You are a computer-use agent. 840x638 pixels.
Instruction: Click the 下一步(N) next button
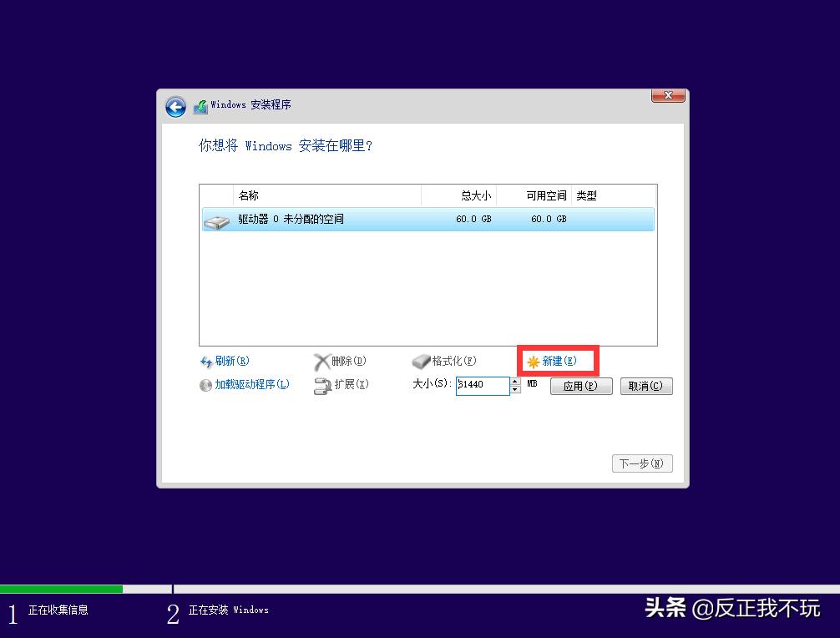[x=642, y=463]
